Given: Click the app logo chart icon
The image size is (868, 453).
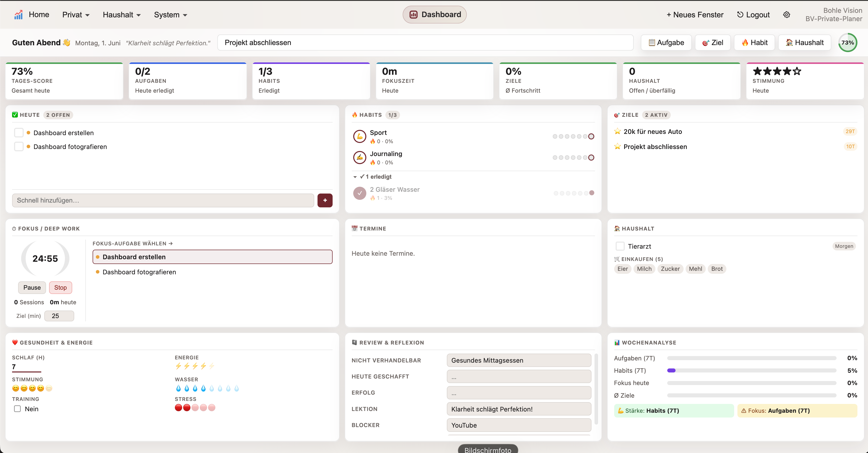Looking at the screenshot, I should click(19, 15).
